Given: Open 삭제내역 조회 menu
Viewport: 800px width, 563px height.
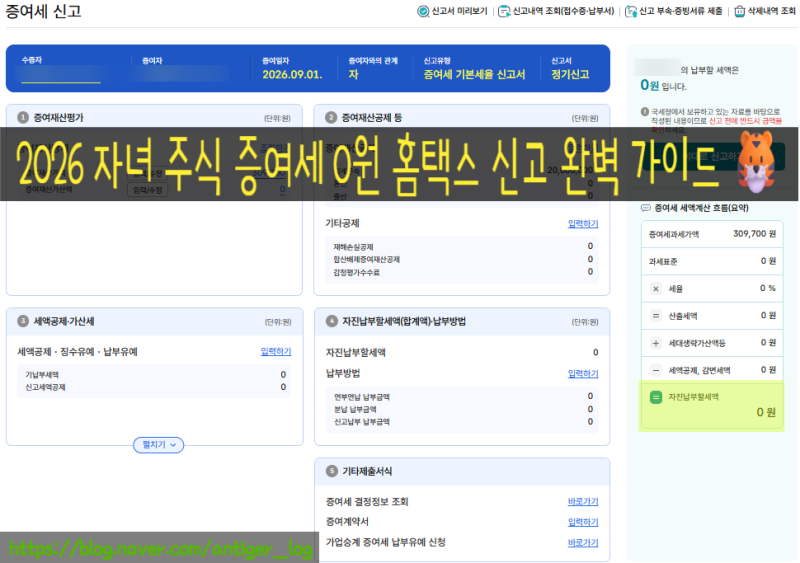Looking at the screenshot, I should (x=764, y=11).
